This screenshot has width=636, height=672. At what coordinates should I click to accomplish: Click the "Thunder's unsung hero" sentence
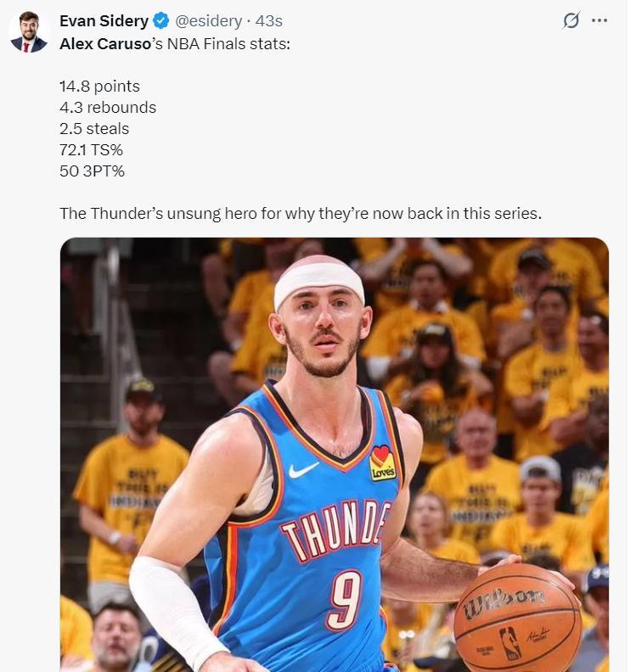300,213
